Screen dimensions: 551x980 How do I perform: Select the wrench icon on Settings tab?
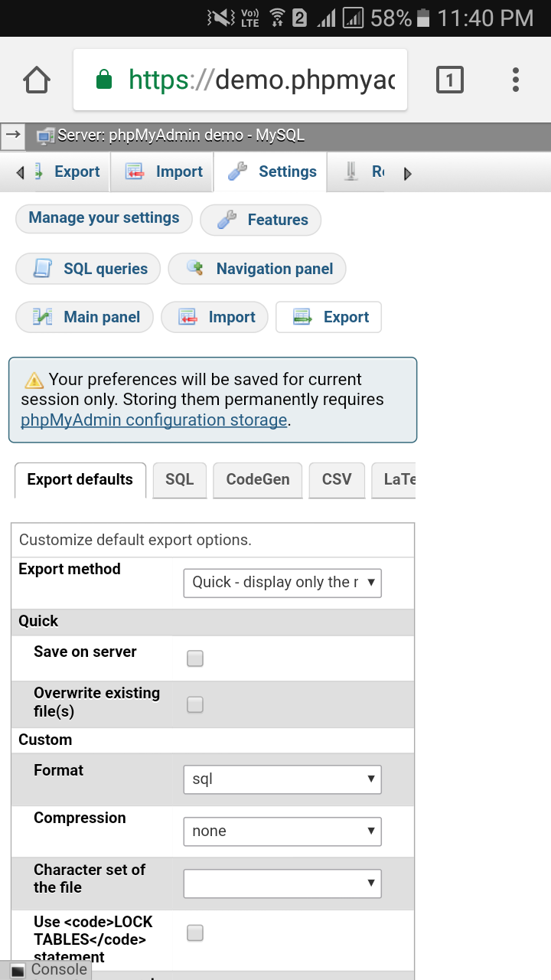coord(237,171)
